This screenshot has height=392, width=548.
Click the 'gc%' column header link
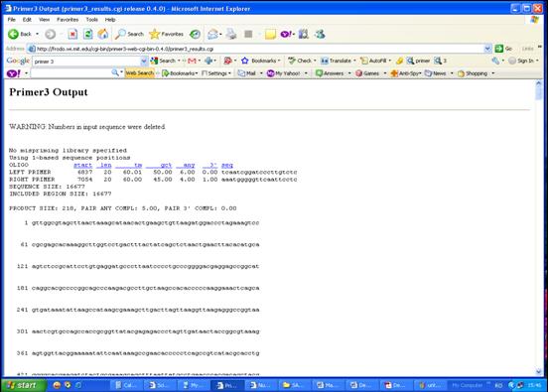point(159,165)
